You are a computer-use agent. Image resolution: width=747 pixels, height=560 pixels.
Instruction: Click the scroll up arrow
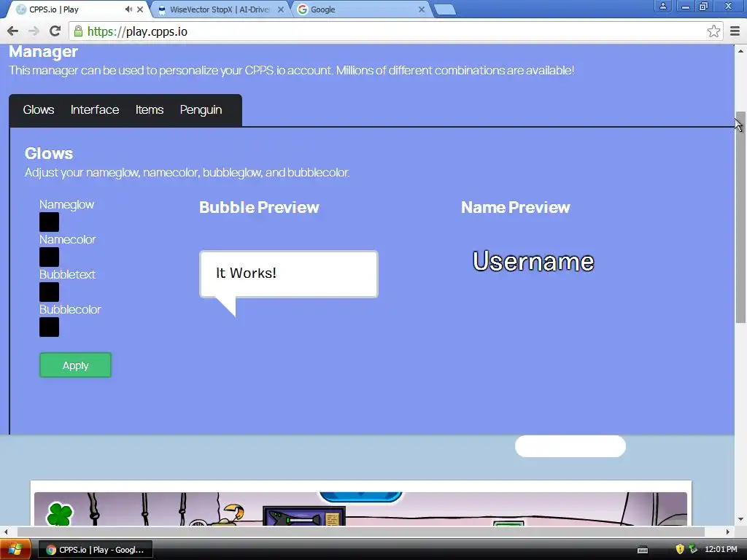pos(740,50)
